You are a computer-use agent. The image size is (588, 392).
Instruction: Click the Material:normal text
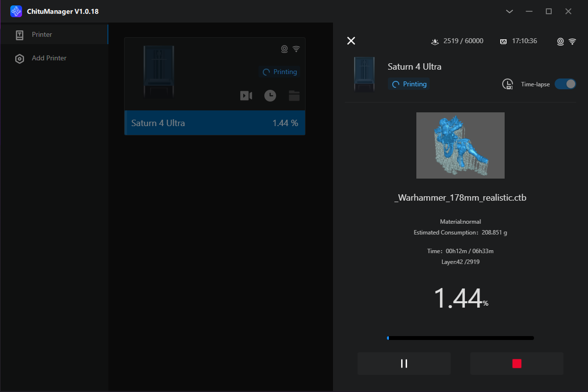pyautogui.click(x=460, y=222)
